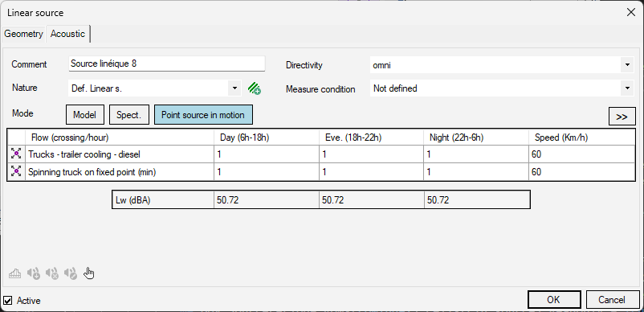Image resolution: width=644 pixels, height=312 pixels.
Task: Click Eve. value for Trucks trailer cooling row
Action: point(371,154)
